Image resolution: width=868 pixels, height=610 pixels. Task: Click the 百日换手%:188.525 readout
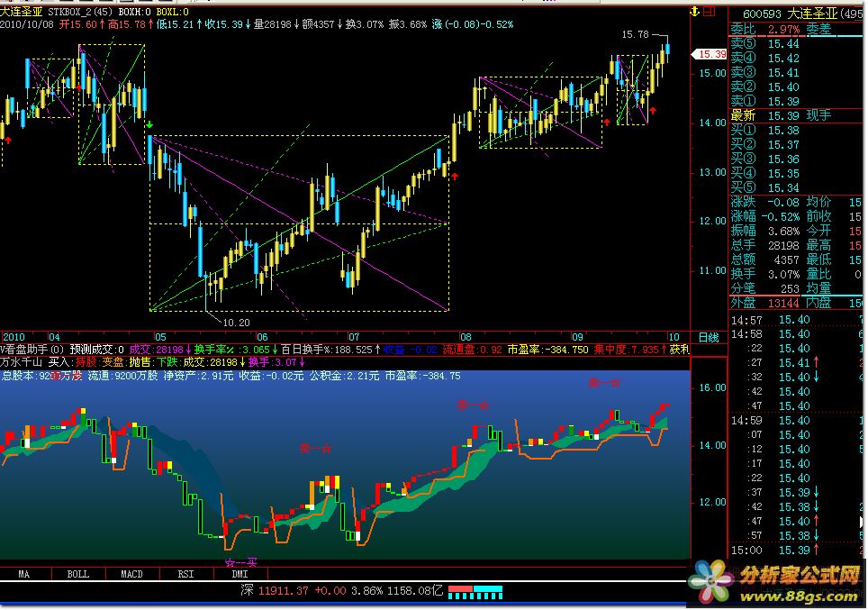(x=330, y=350)
